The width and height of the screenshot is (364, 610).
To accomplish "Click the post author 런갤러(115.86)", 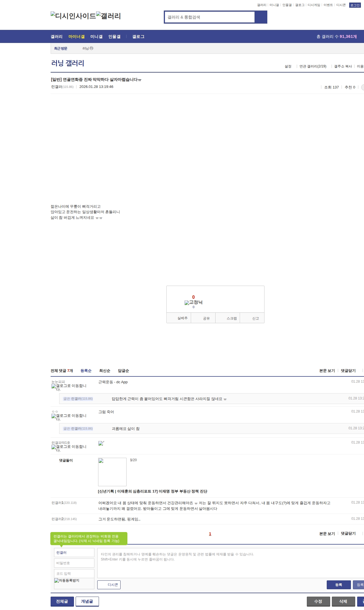I will point(62,87).
